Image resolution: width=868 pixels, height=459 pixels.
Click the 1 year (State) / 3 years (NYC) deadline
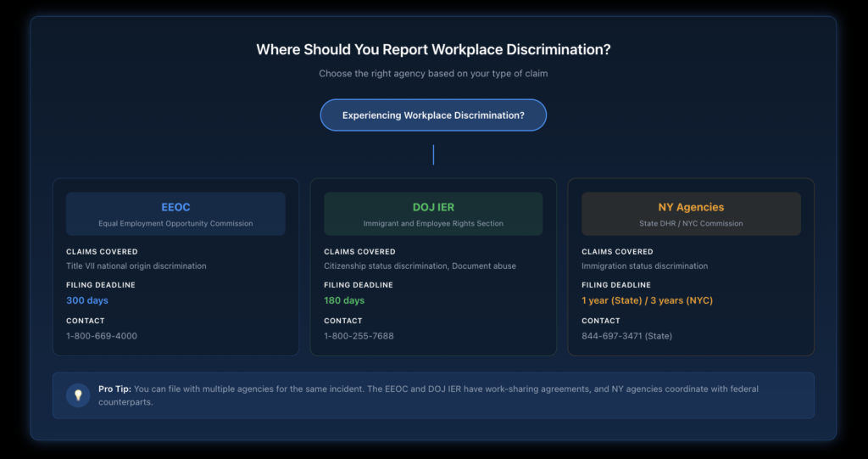point(647,300)
